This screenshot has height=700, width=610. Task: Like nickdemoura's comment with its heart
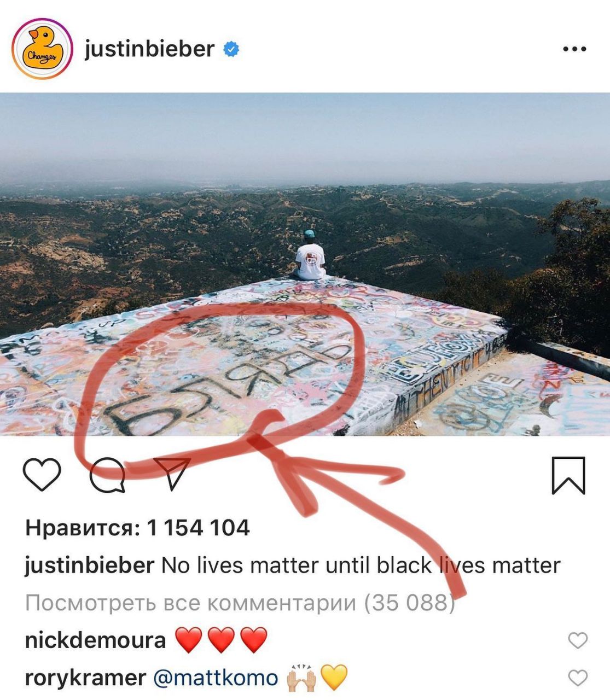[578, 640]
